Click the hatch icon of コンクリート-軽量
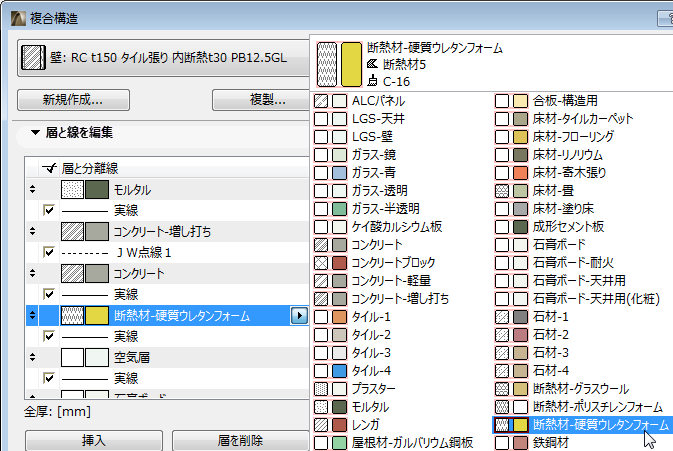673x451 pixels. (321, 281)
